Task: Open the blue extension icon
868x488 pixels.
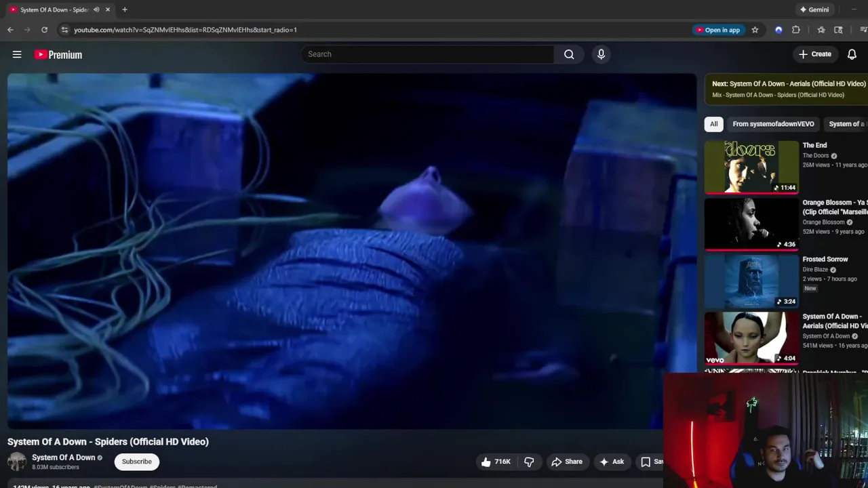Action: pos(778,30)
